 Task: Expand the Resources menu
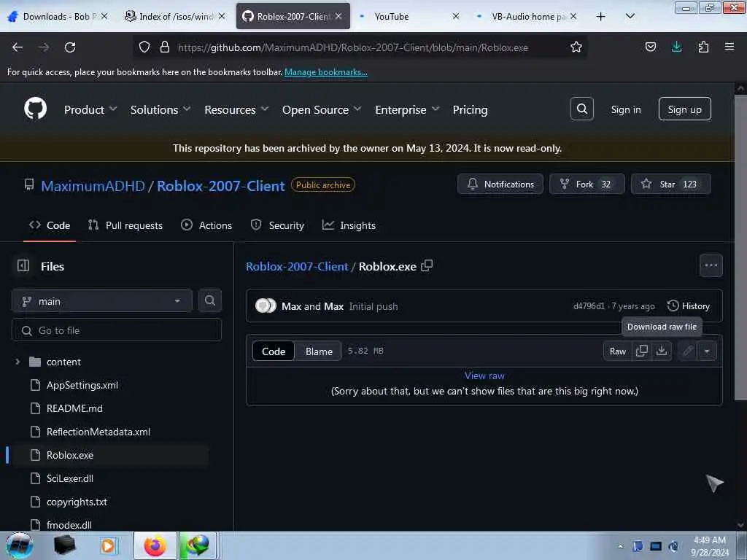(x=236, y=109)
